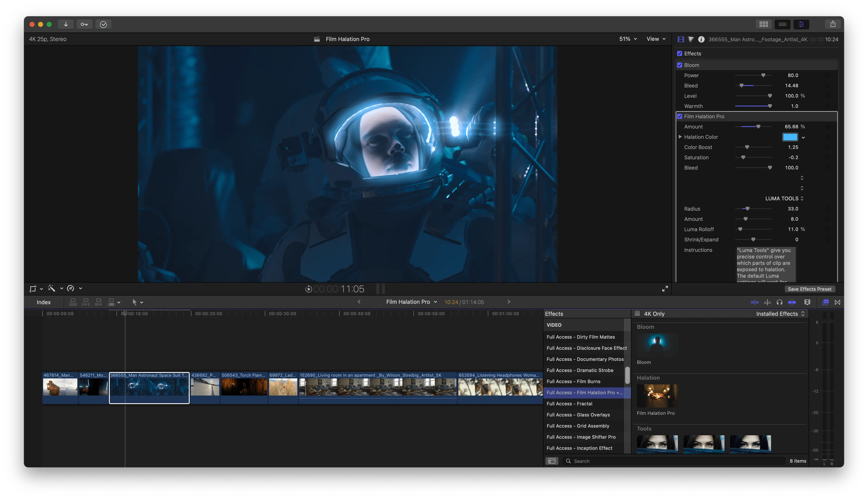The image size is (868, 499).
Task: Toggle skimming in the timeline toolbar
Action: click(x=755, y=302)
